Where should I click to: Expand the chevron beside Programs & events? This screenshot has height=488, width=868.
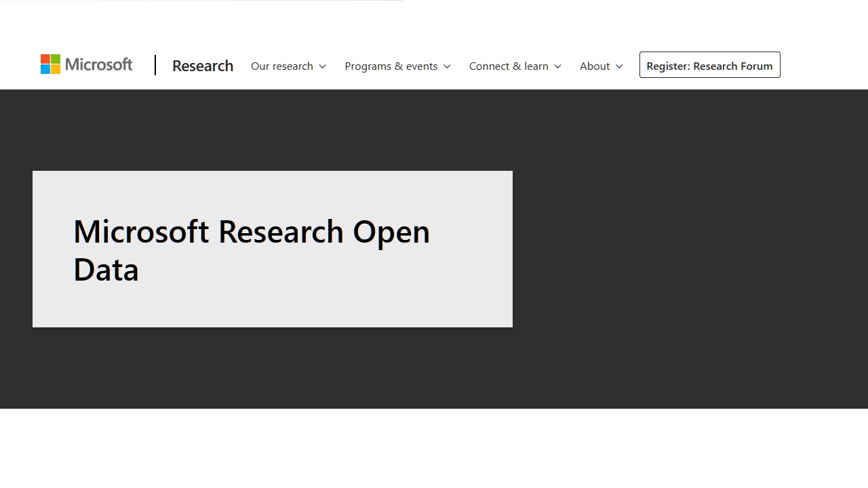pos(447,66)
